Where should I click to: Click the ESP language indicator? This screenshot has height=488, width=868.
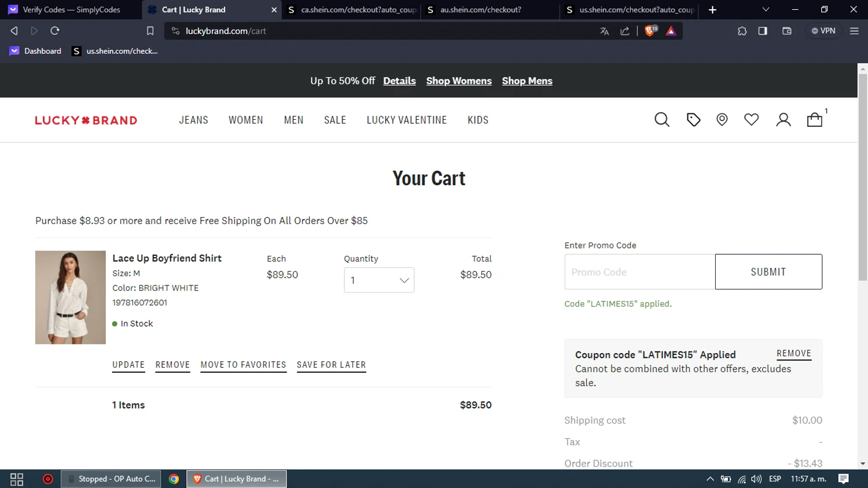tap(775, 479)
